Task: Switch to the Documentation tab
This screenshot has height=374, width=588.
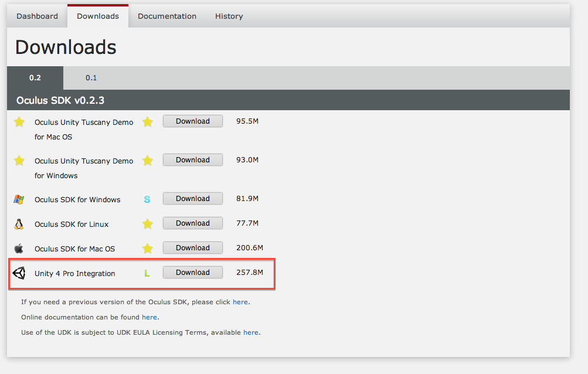Action: click(167, 16)
